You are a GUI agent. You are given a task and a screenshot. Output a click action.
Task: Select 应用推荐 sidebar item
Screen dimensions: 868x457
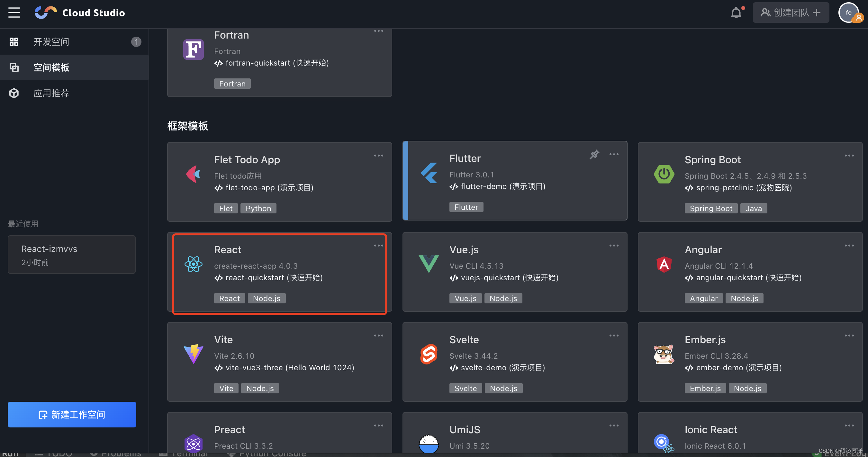[51, 93]
